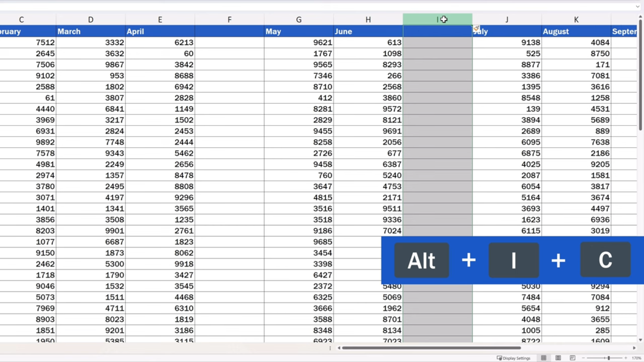
Task: Click the Insert Options paintbrush icon
Action: point(476,28)
